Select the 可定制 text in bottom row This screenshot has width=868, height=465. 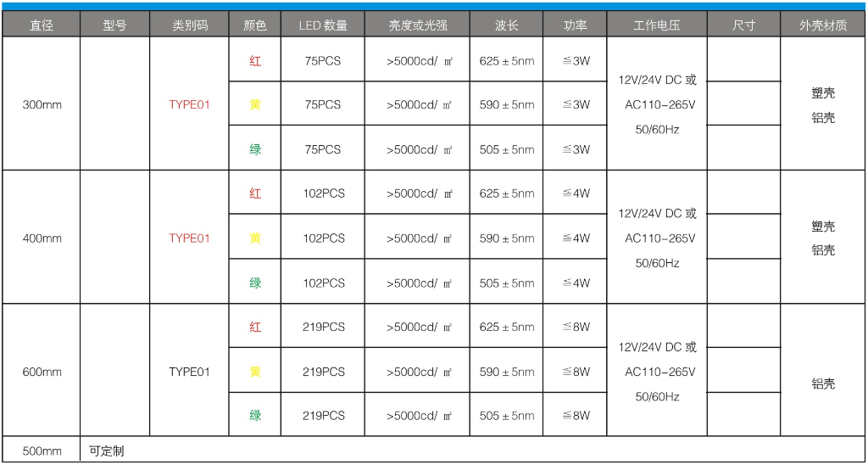tap(106, 451)
